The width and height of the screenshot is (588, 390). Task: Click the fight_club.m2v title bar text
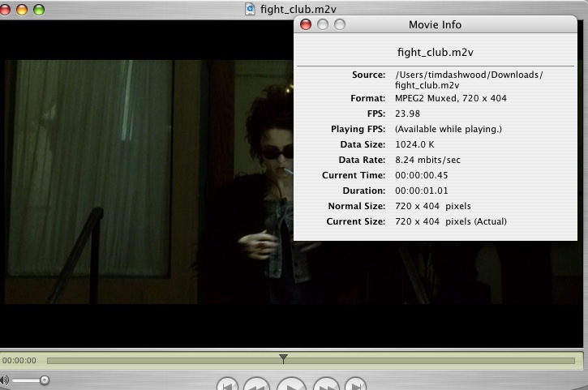298,9
